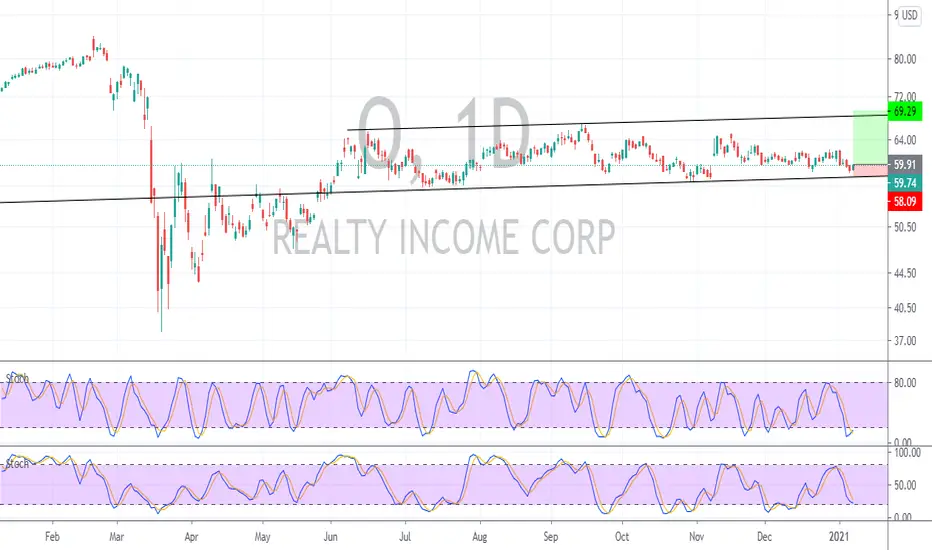
Task: Select the lower channel trend line
Action: tap(443, 190)
